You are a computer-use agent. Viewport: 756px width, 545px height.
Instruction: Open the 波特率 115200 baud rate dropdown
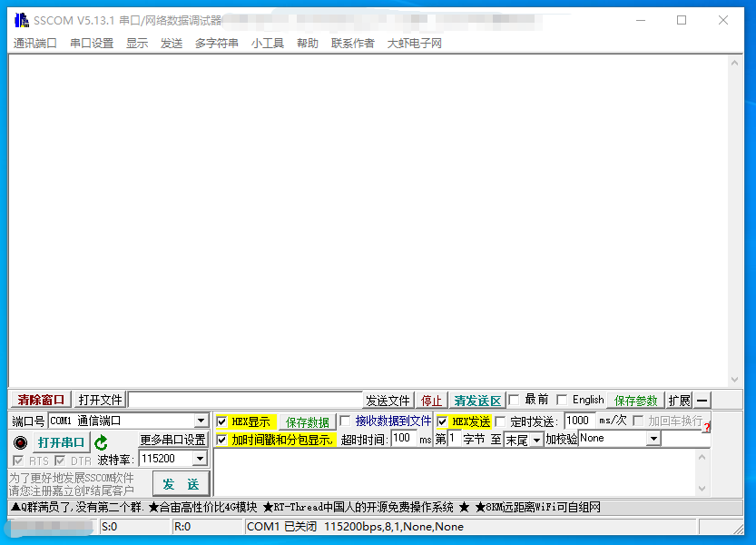pyautogui.click(x=200, y=460)
